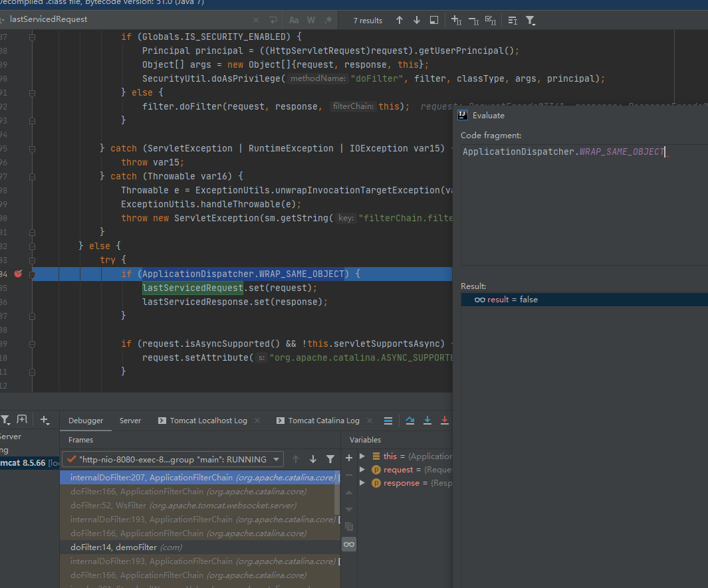Toggle Regex search option
This screenshot has width=708, height=588.
328,20
